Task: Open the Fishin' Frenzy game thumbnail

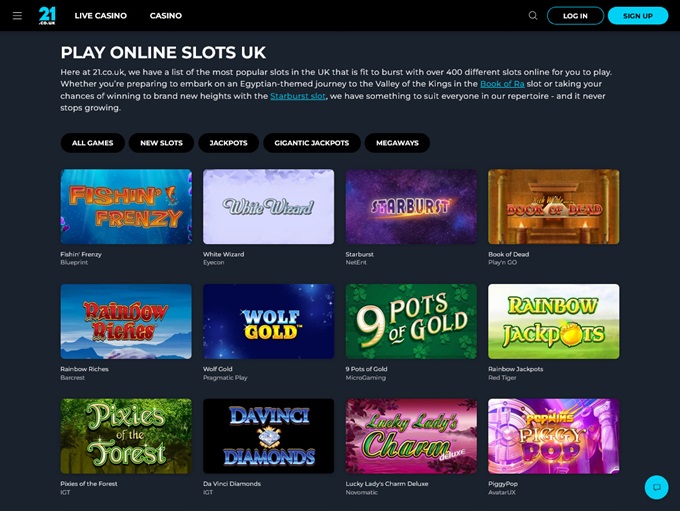Action: pos(126,206)
